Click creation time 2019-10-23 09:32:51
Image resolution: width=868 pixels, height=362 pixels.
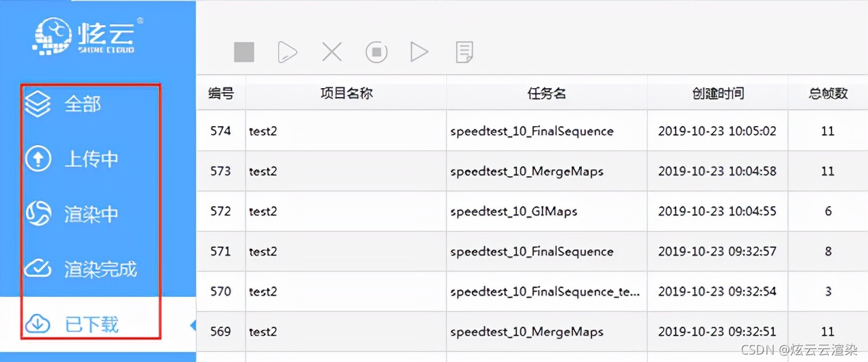point(717,331)
